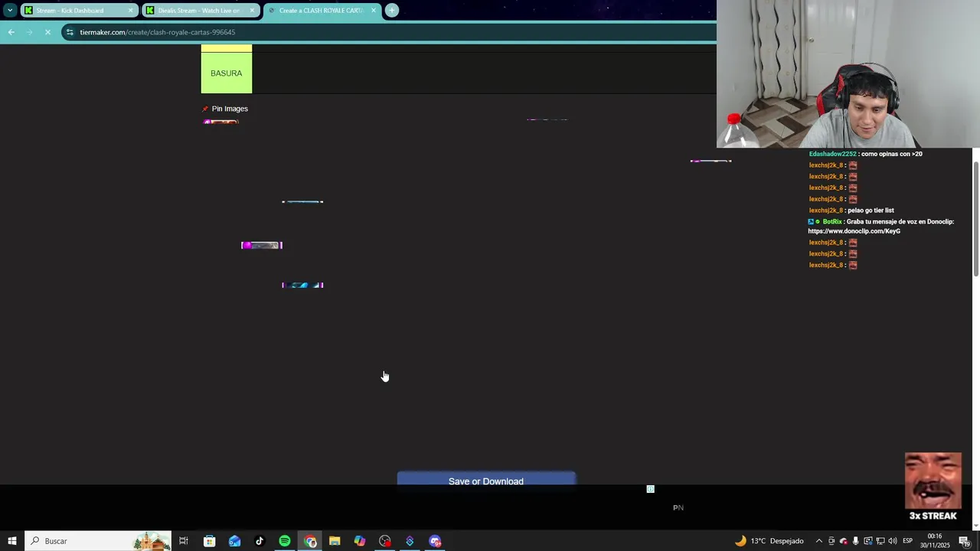The image size is (980, 551).
Task: Open the clock showing 00:16
Action: [935, 541]
